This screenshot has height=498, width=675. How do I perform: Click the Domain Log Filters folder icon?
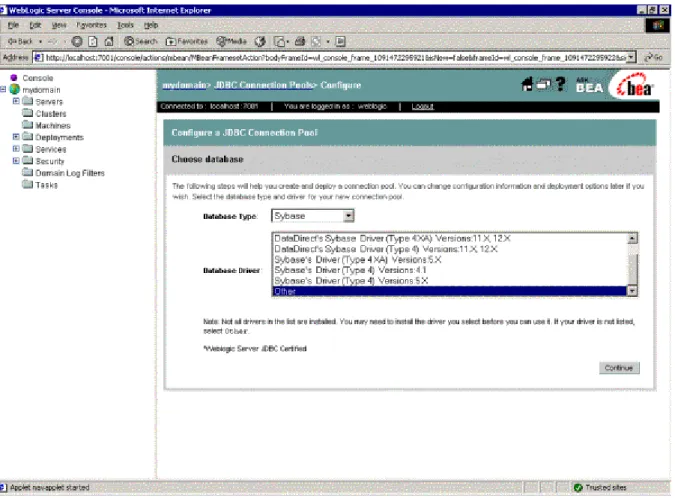[x=28, y=172]
